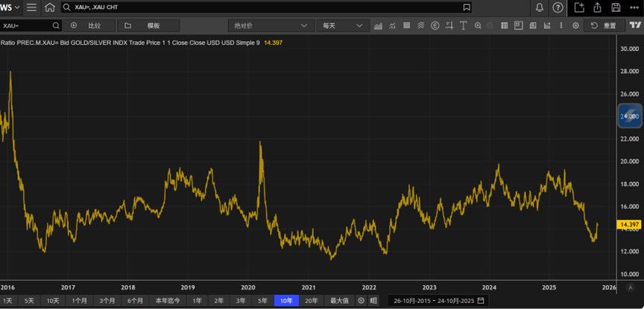The height and width of the screenshot is (309, 644).
Task: Select the 3年 time range
Action: point(241,301)
